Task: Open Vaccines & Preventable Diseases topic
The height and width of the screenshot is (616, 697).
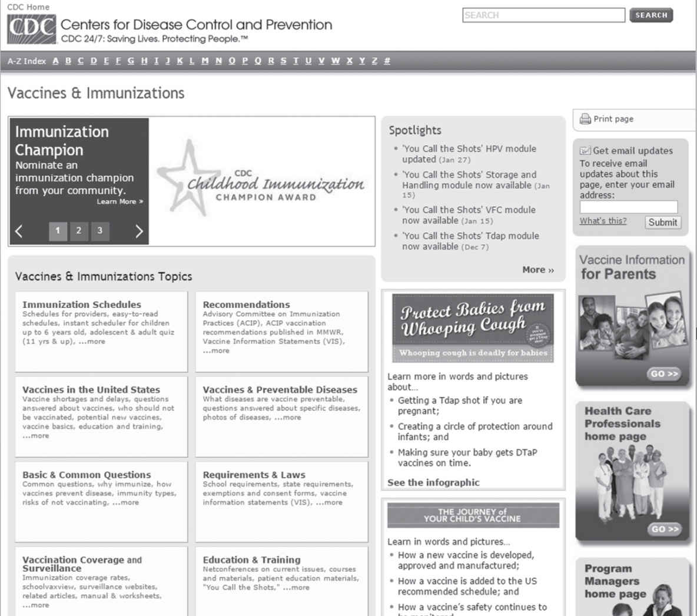Action: (x=280, y=390)
